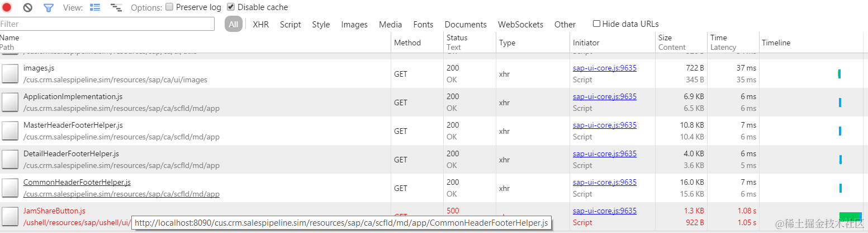
Task: Switch to small request rows view
Action: tap(116, 7)
